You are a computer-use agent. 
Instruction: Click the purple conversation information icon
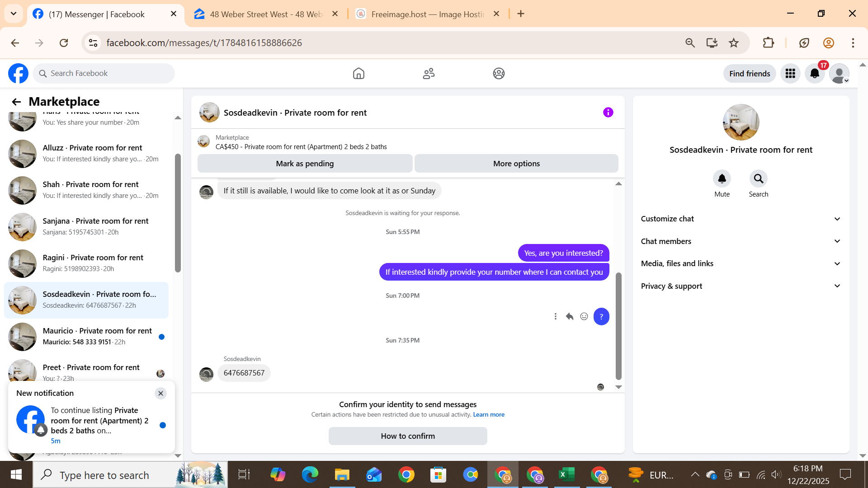point(608,113)
